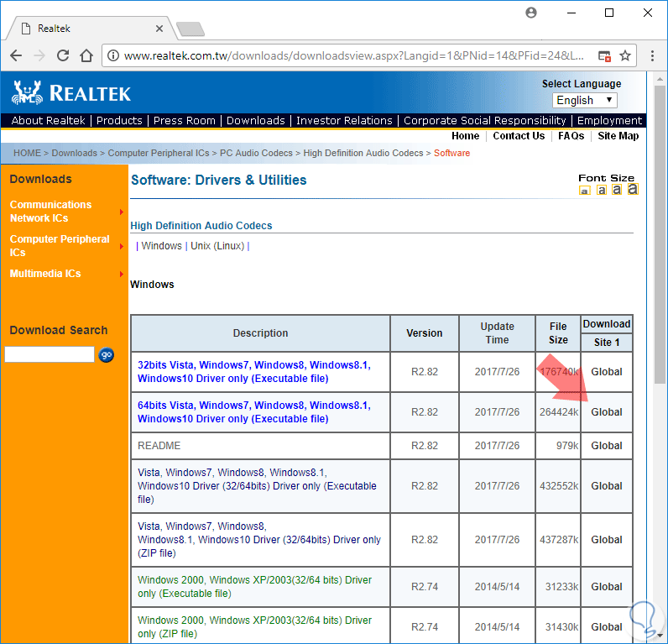Expand the Multimedia ICs arrow
The image size is (668, 644).
(122, 274)
